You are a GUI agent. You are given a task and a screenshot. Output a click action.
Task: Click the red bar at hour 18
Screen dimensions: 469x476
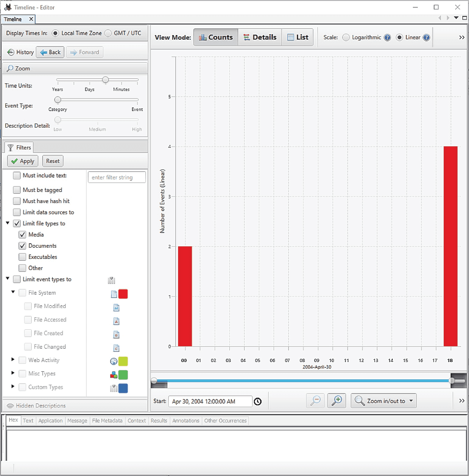point(451,246)
